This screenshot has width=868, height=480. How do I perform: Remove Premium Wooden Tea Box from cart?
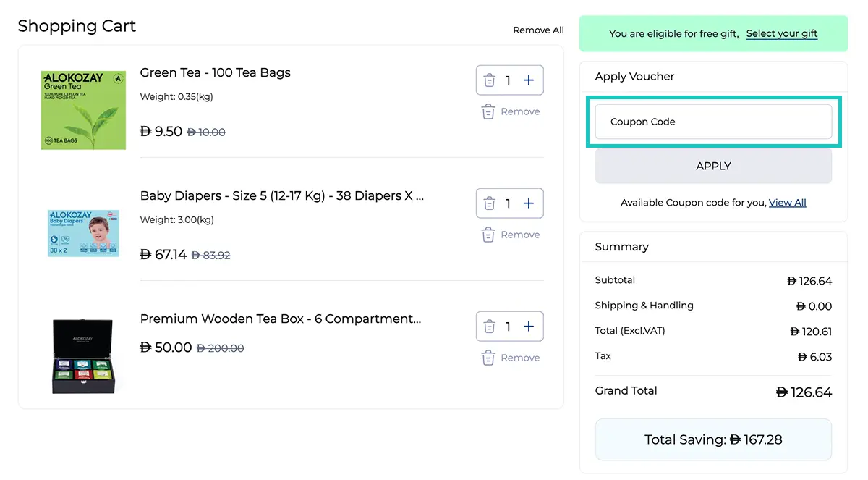point(511,358)
